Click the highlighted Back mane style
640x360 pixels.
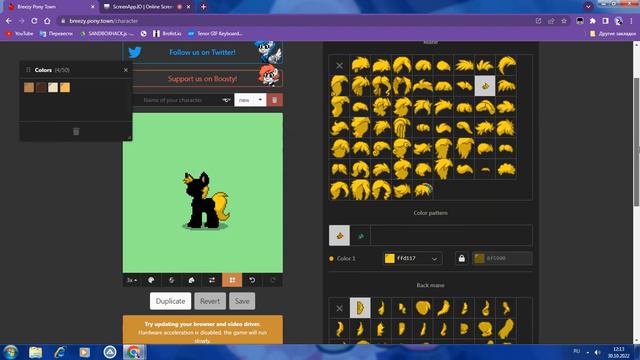click(360, 308)
